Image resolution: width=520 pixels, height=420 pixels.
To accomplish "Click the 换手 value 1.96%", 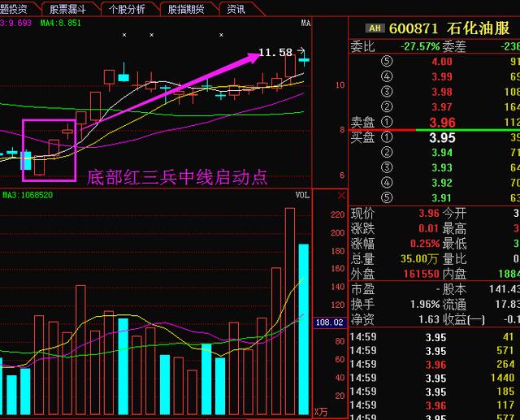I will click(x=425, y=305).
